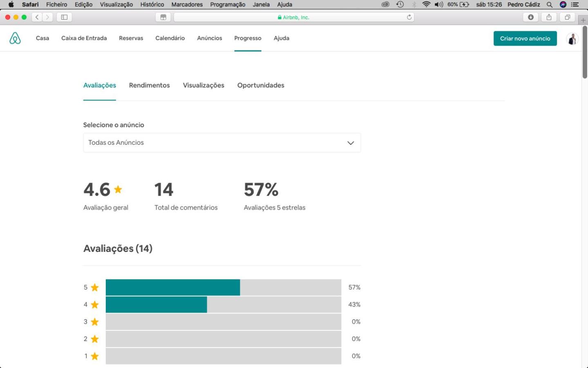Click the Total de comentários label
The image size is (588, 368).
pos(186,208)
